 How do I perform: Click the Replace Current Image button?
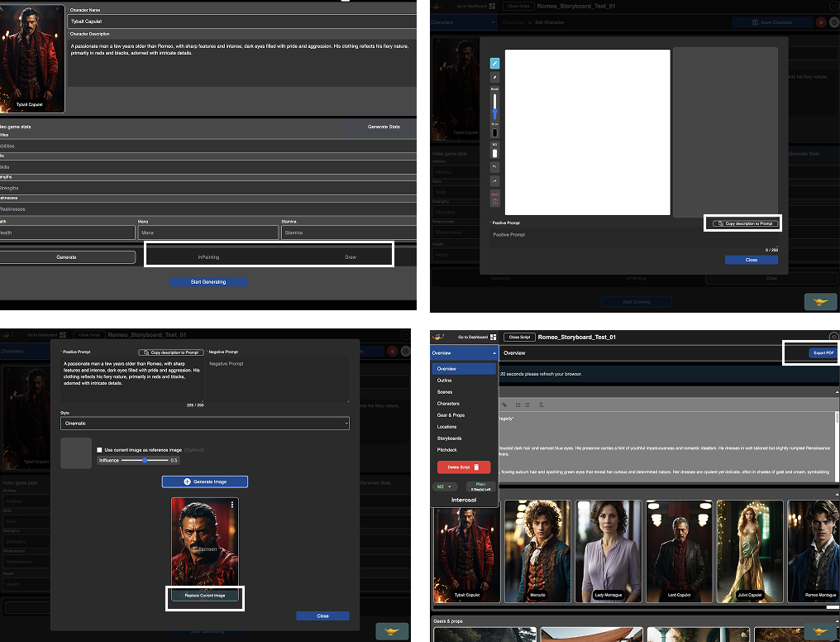click(x=205, y=595)
